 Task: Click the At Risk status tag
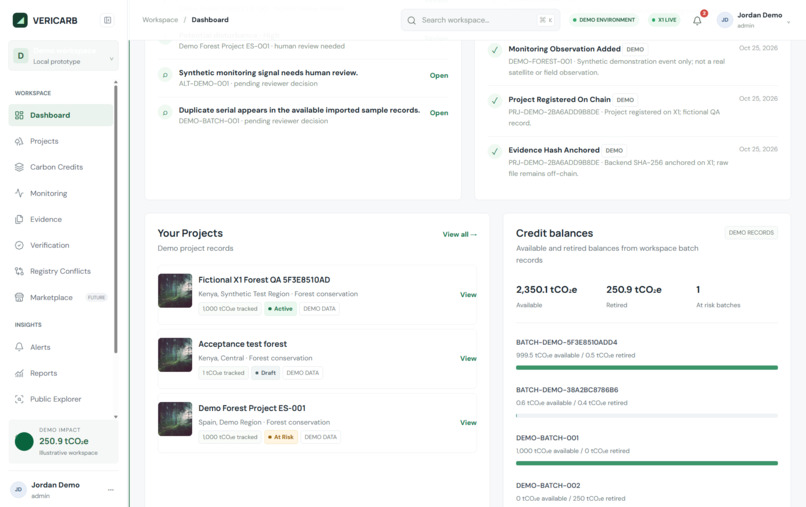[281, 437]
